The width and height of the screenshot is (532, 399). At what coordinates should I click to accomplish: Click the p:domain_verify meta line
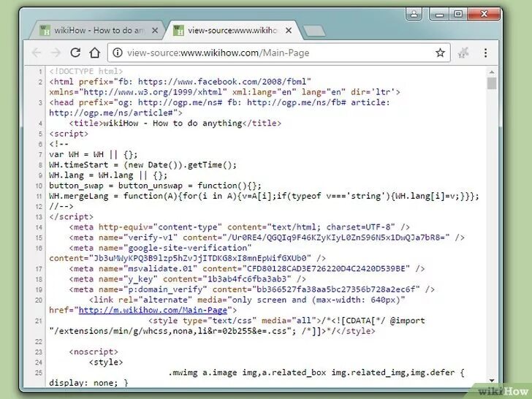[251, 289]
